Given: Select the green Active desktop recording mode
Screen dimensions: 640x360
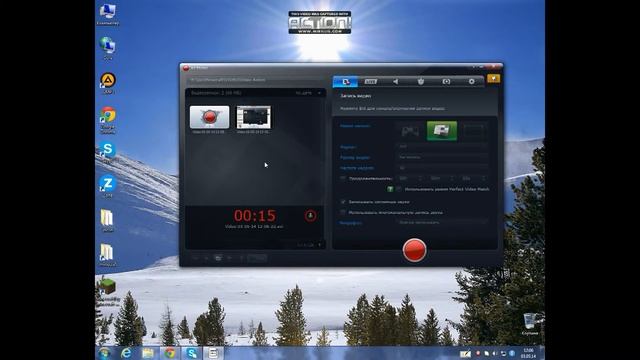Looking at the screenshot, I should [442, 131].
